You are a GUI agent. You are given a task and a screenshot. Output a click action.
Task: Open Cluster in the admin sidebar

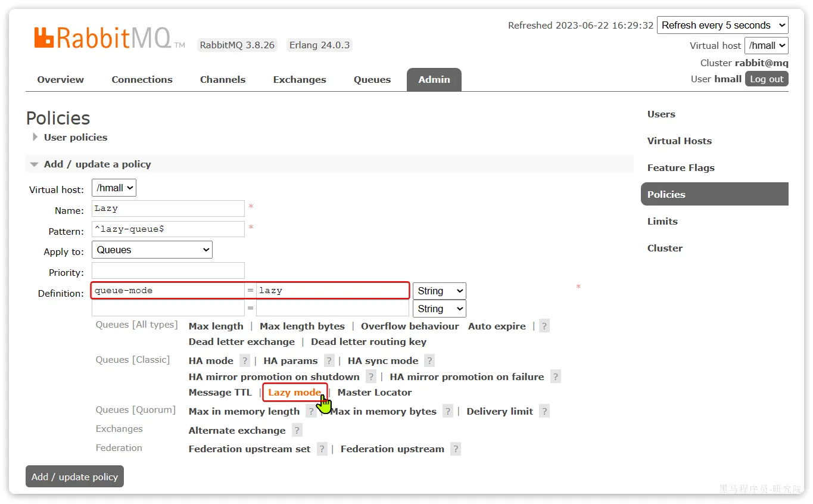[x=665, y=248]
